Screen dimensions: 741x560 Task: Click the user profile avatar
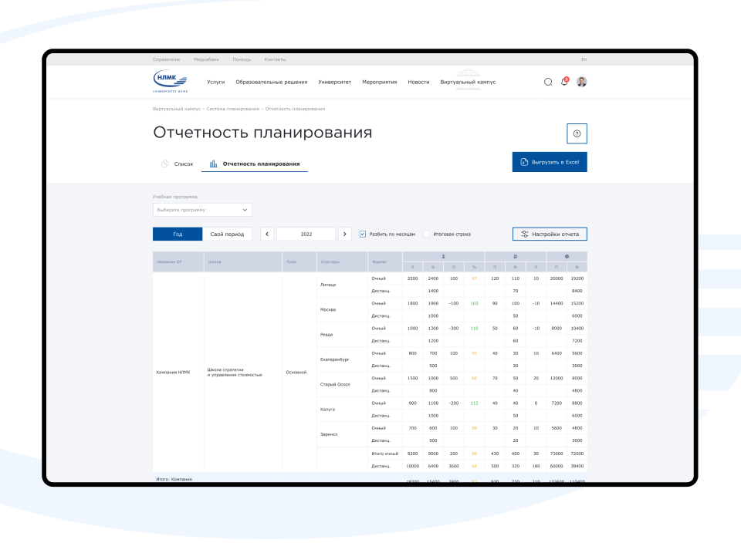pos(582,82)
